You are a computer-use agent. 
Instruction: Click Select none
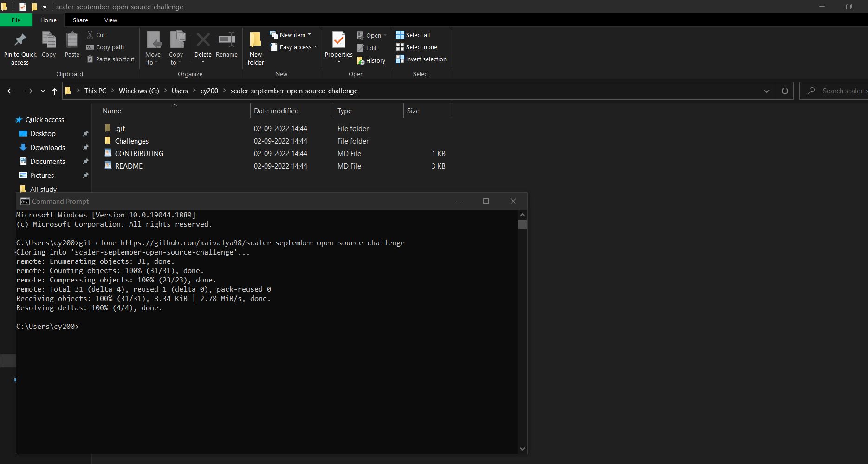tap(416, 47)
